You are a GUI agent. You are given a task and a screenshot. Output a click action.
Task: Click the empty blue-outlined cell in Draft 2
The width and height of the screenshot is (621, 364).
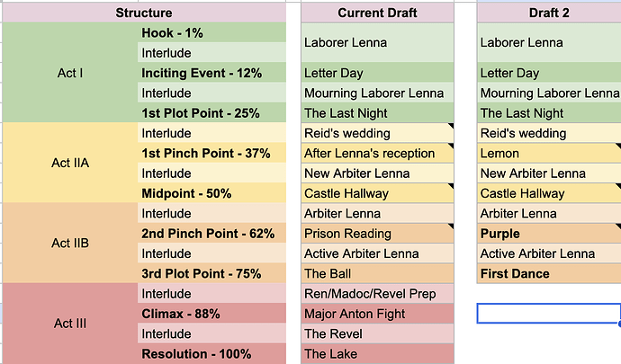click(x=548, y=314)
